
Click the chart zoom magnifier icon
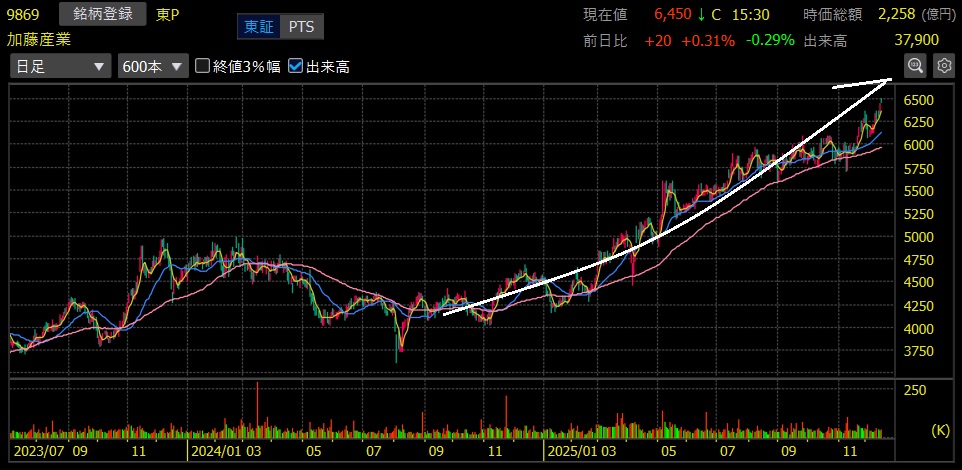click(914, 66)
